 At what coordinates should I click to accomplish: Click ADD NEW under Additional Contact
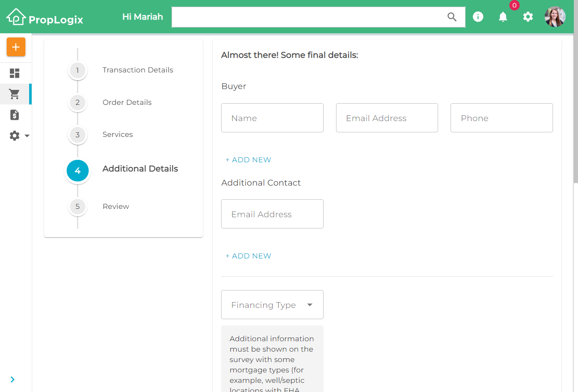[x=249, y=256]
